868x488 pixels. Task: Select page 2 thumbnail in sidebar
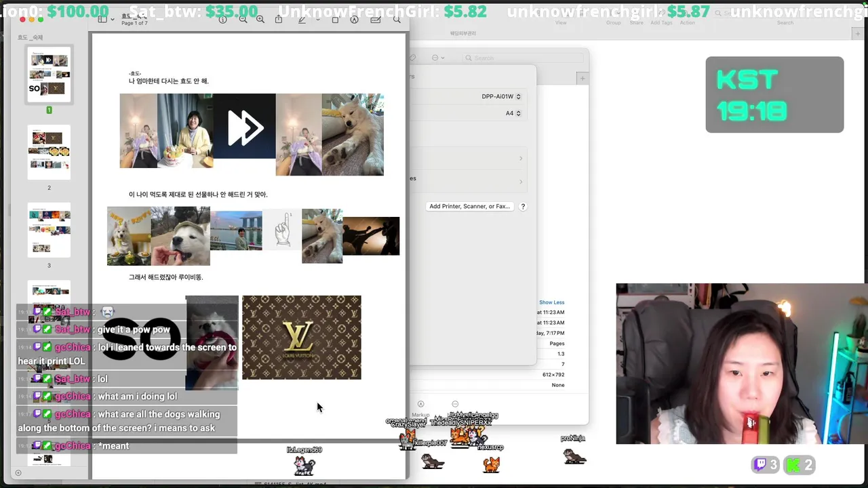point(49,152)
